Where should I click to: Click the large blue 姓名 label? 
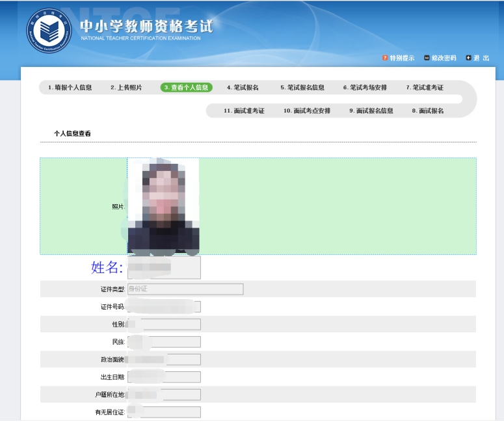coord(107,267)
